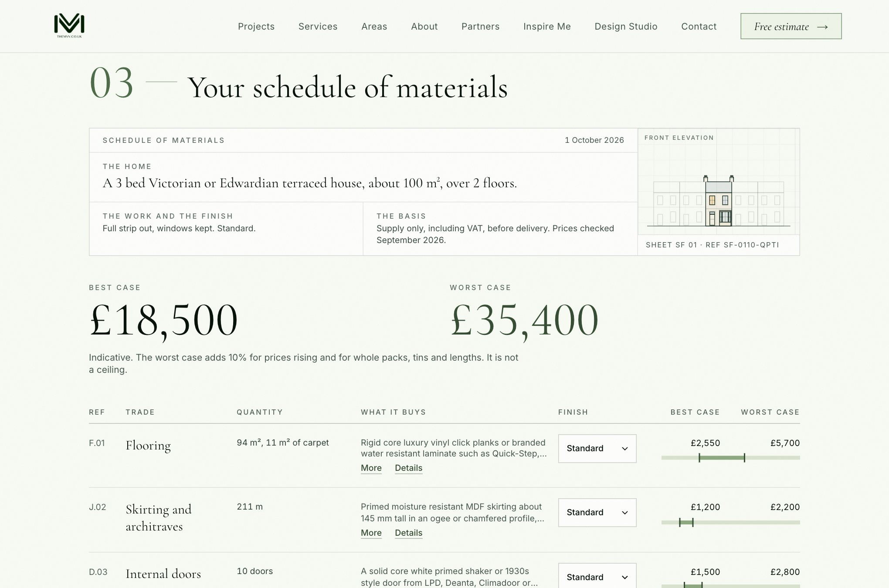Click the '£1,200' Skirting best case price
This screenshot has width=889, height=588.
coord(706,507)
